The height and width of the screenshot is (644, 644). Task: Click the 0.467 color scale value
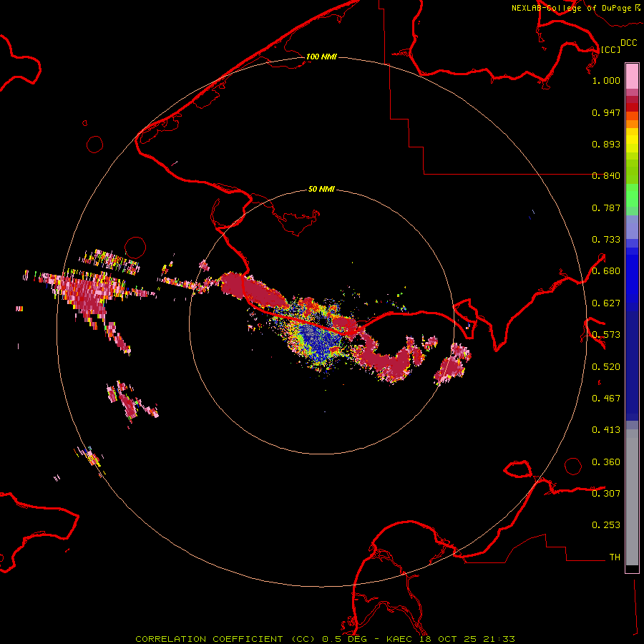click(606, 399)
